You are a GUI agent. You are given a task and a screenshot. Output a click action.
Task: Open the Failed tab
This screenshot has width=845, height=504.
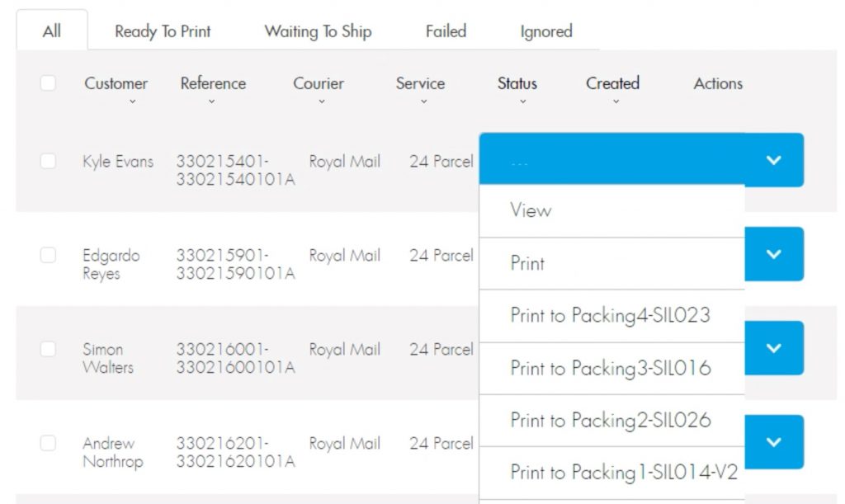[x=445, y=31]
